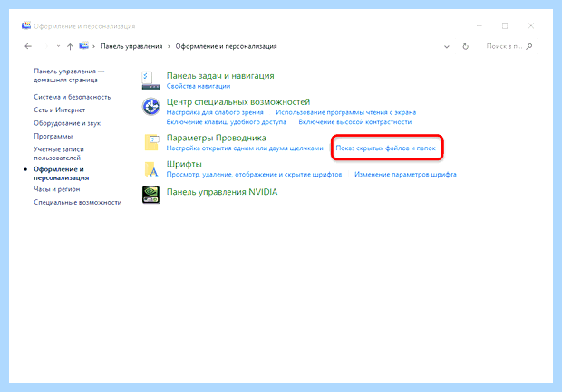Open 'Программы' in sidebar

(x=53, y=136)
